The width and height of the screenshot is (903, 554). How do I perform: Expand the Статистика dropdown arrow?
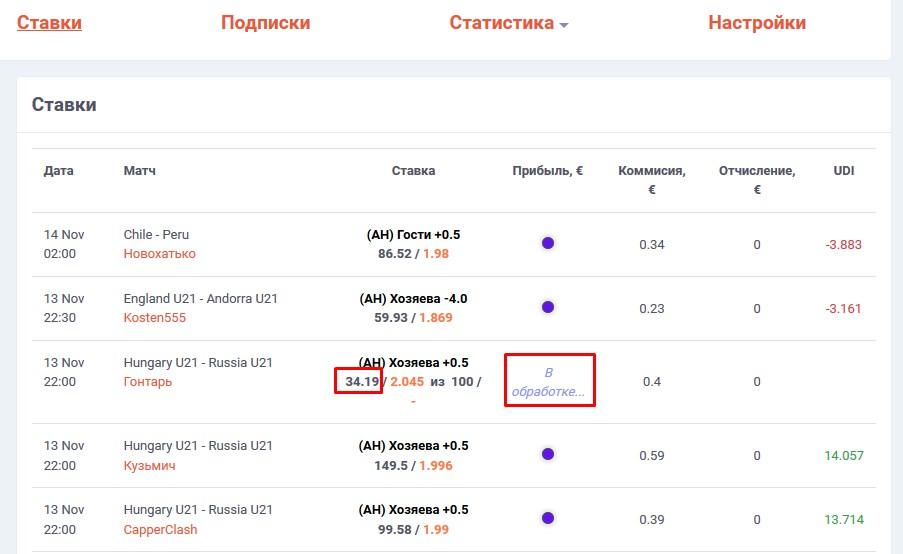coord(564,25)
